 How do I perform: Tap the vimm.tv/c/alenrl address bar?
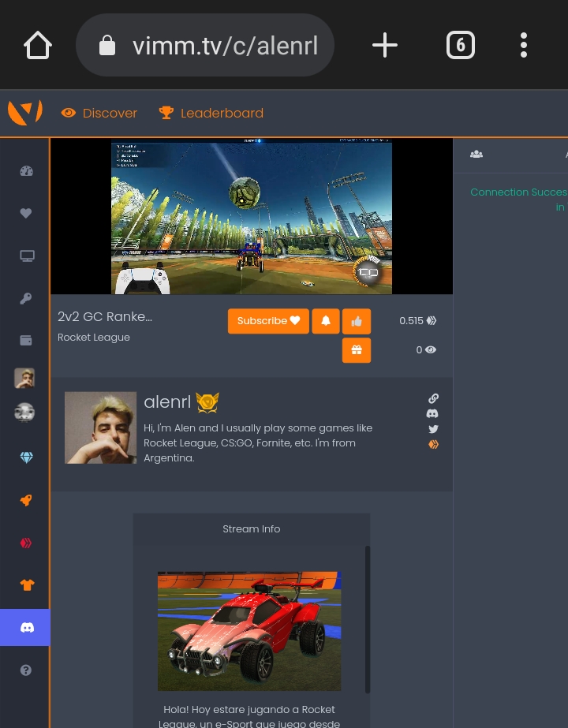(205, 45)
